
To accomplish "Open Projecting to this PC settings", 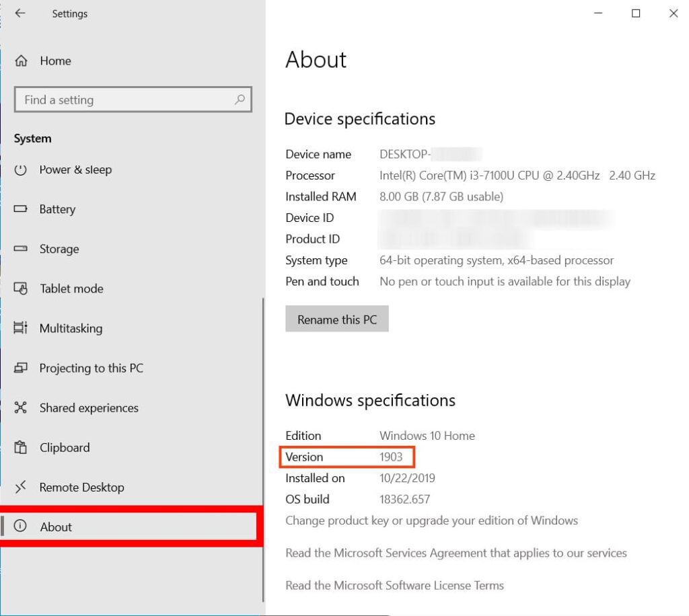I will [91, 369].
